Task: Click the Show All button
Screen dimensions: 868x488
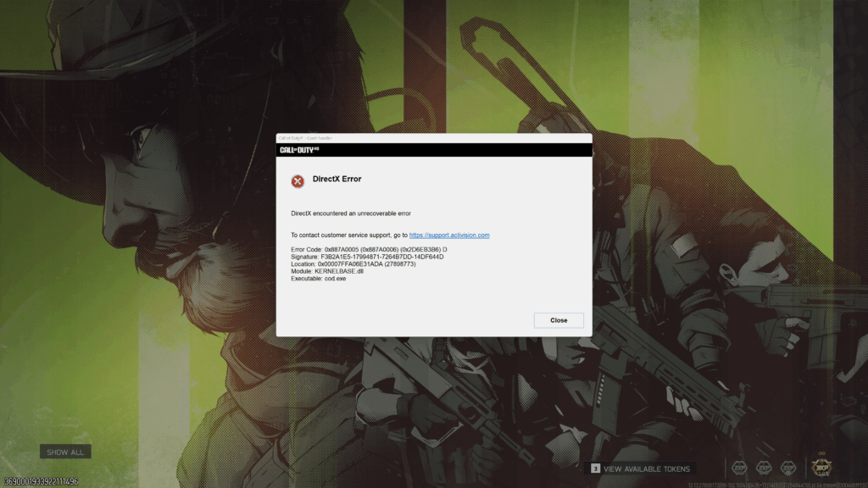Action: pos(65,452)
